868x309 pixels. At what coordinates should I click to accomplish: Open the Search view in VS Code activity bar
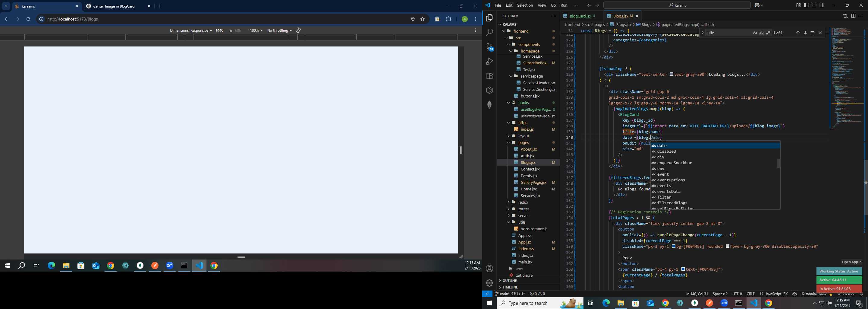pos(489,32)
